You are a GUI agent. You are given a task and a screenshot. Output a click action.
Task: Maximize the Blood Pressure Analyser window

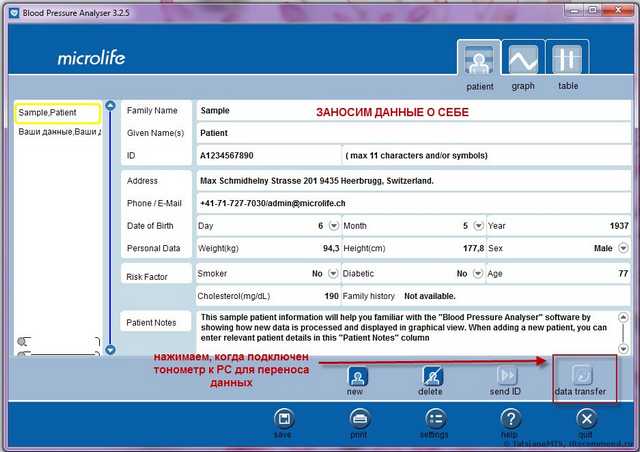point(594,11)
